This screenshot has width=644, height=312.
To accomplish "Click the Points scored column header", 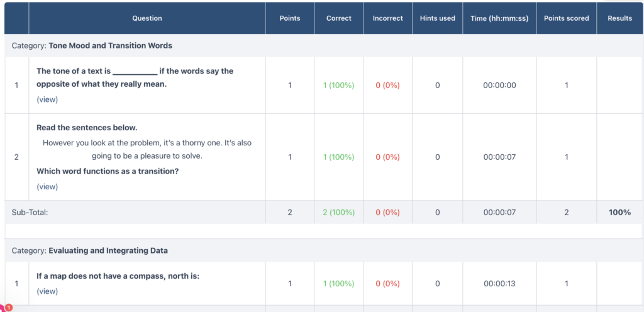I will [x=566, y=18].
